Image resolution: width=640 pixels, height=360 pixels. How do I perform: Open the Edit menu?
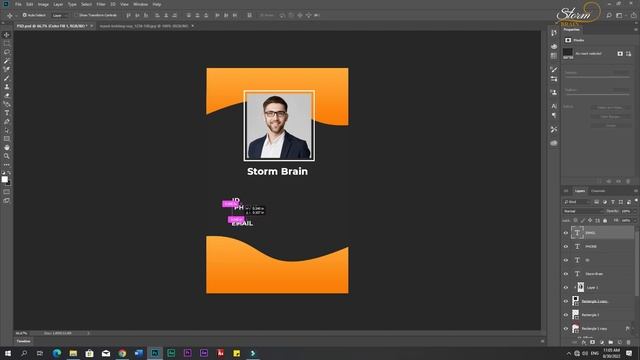coord(30,4)
